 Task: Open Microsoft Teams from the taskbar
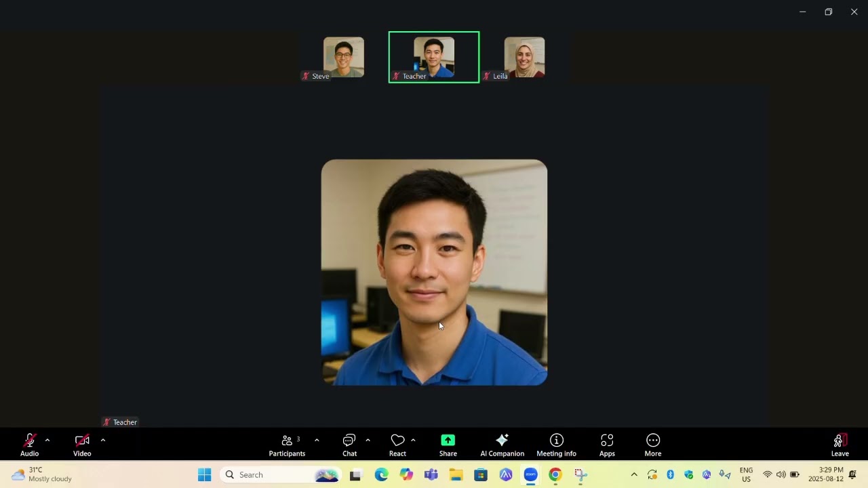[431, 474]
